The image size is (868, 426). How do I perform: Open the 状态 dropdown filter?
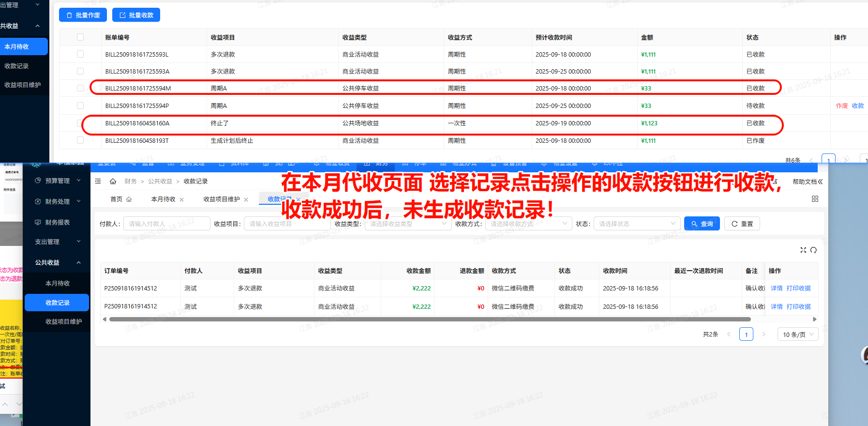[637, 224]
